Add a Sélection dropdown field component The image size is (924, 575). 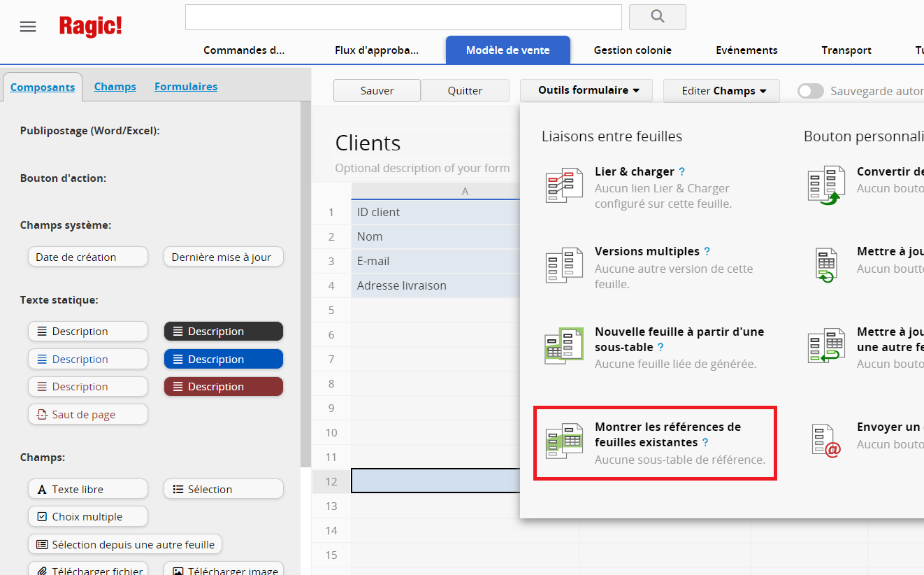(x=223, y=489)
